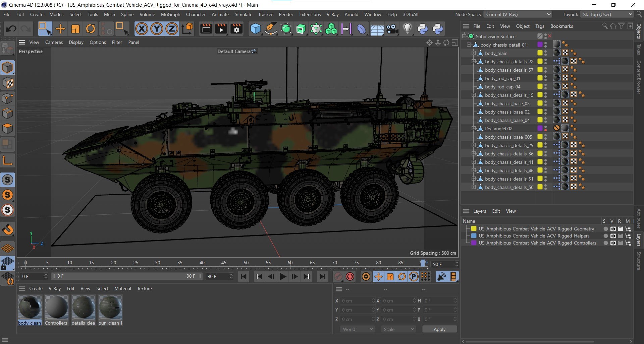Expand Rectangle002 object children
The width and height of the screenshot is (644, 344).
click(x=474, y=128)
